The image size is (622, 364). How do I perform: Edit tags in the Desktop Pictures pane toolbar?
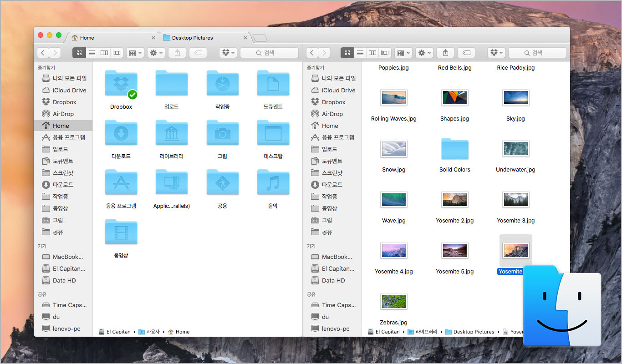click(466, 53)
